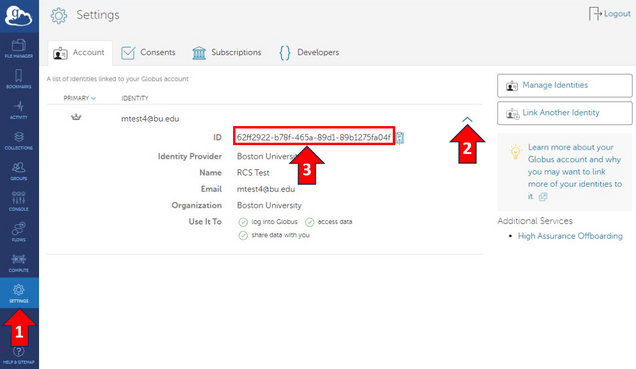Select Settings in the sidebar

(x=19, y=293)
